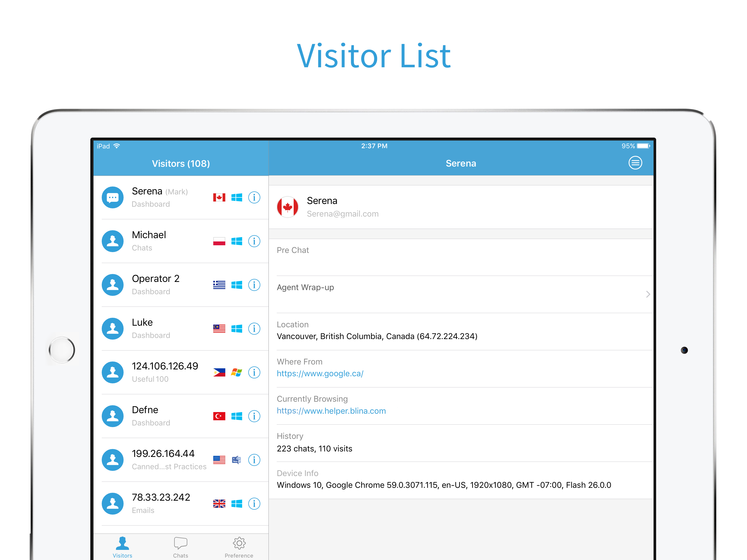This screenshot has width=747, height=560.
Task: Open the https://www.google.ca/ link
Action: pyautogui.click(x=320, y=374)
